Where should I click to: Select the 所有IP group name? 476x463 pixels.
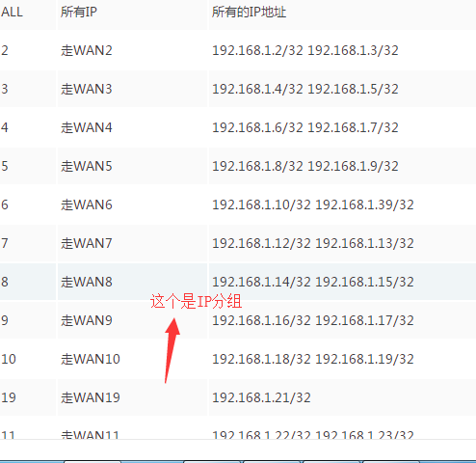pos(79,12)
